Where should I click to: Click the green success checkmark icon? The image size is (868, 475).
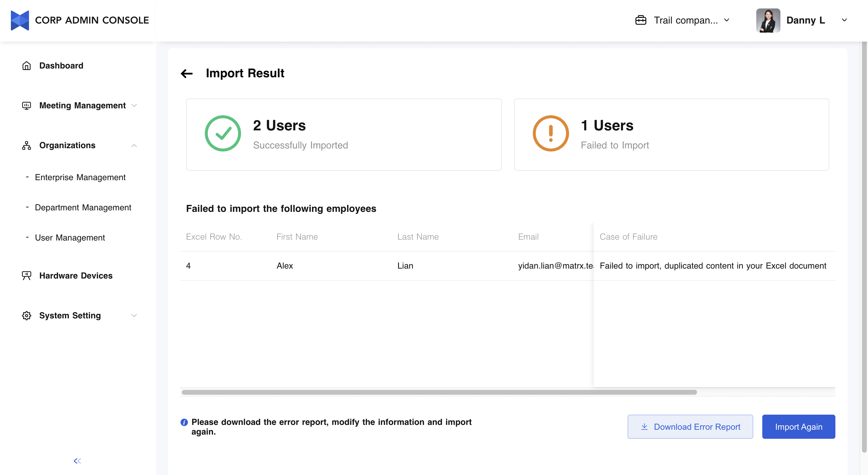223,133
